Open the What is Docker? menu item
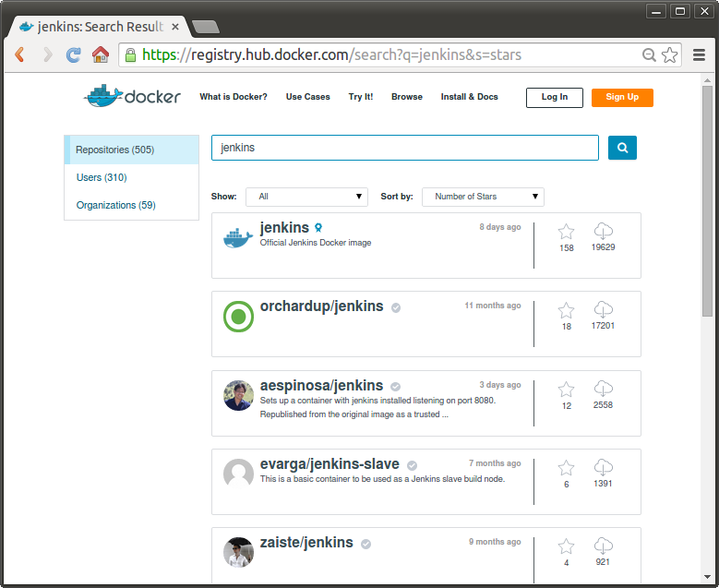Viewport: 719px width, 588px height. click(x=233, y=97)
